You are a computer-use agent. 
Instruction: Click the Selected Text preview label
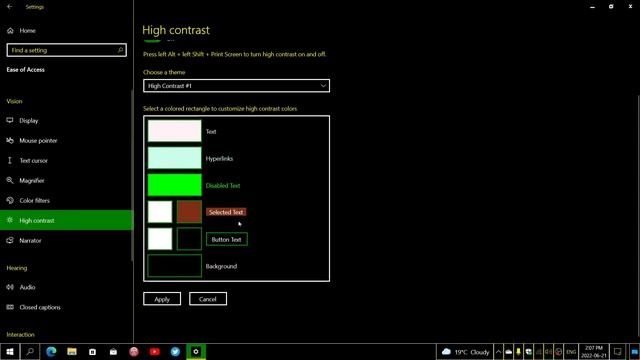point(226,212)
